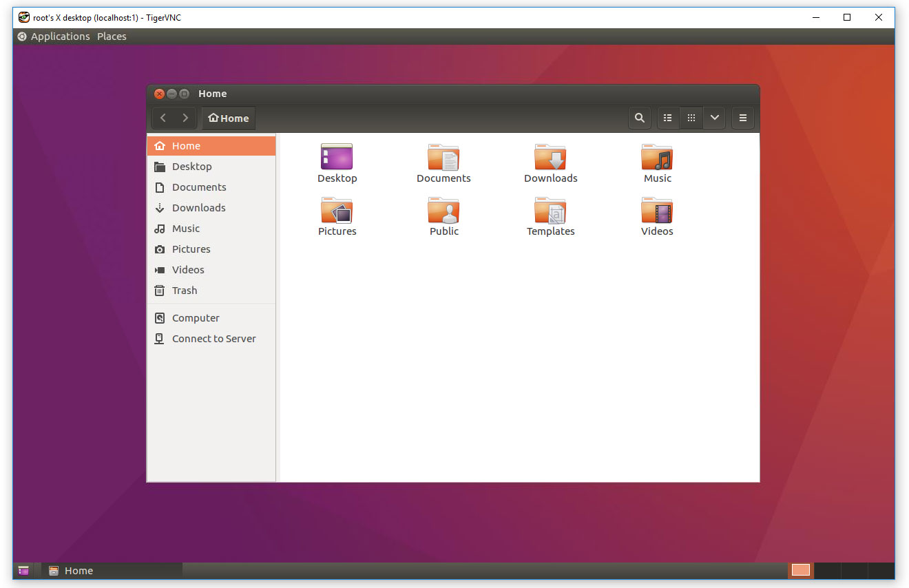Screen dimensions: 909x588
Task: Minimize the Home file manager window
Action: click(x=172, y=94)
